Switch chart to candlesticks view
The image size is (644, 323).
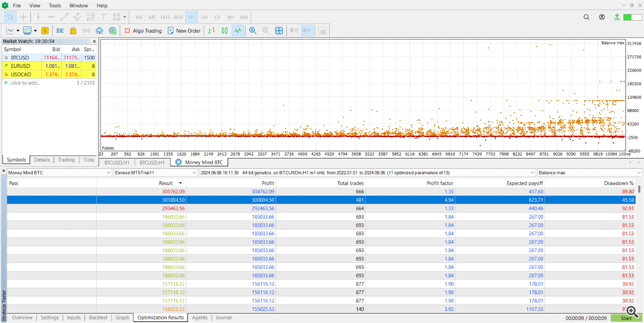point(225,30)
